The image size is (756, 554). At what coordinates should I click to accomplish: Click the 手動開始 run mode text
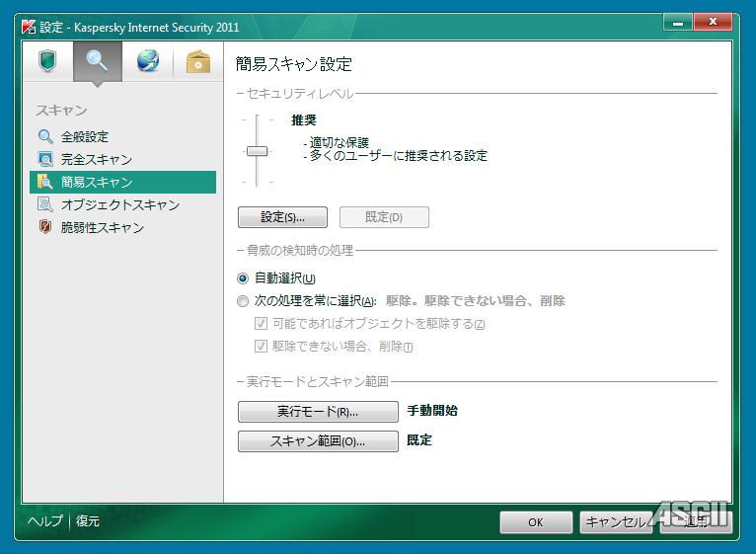pos(432,411)
